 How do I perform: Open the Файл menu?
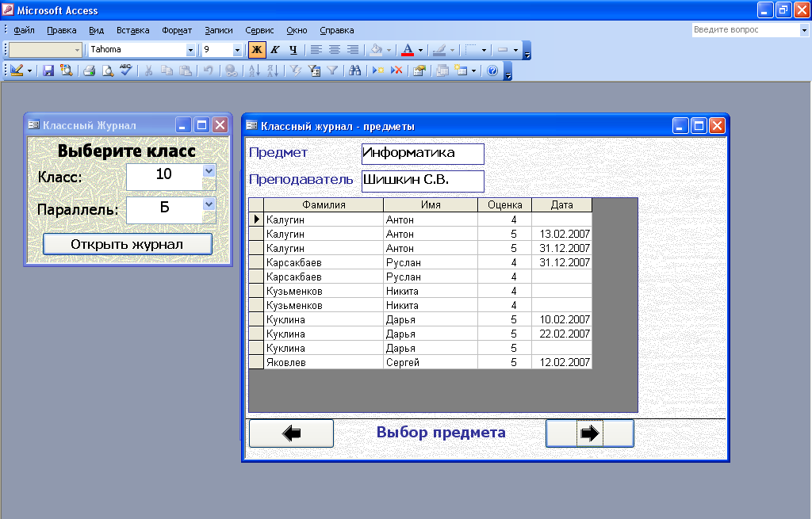[24, 31]
